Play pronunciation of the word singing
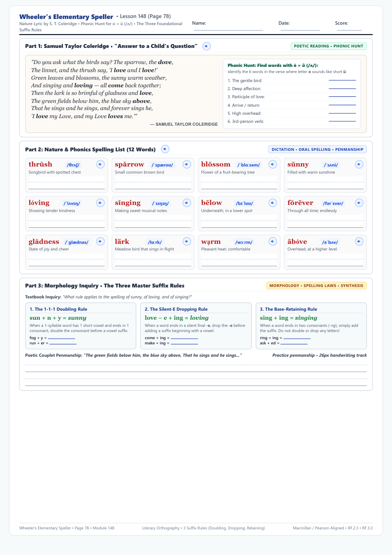The height and width of the screenshot is (555, 392). coord(187,203)
